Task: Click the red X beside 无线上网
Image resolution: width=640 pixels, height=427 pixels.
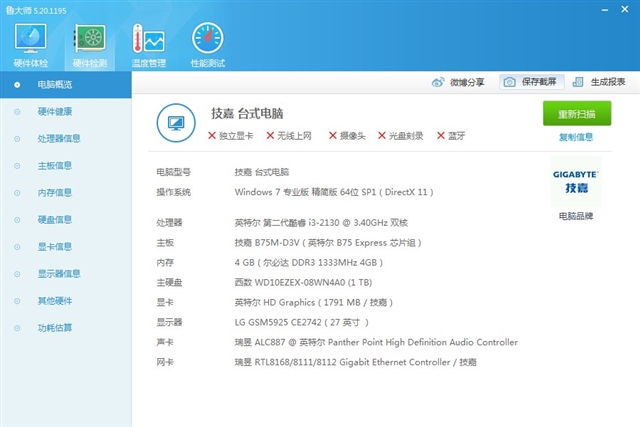Action: (270, 136)
